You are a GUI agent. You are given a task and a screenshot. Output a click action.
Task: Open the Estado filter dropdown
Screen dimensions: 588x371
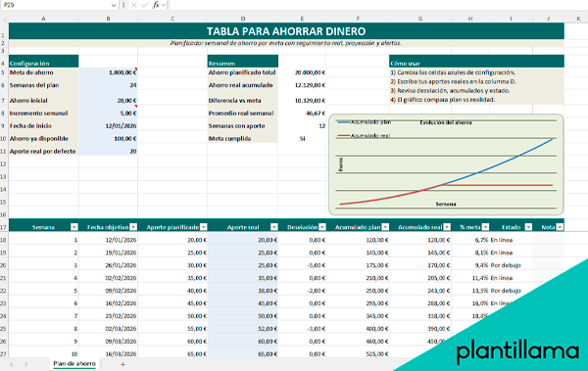click(528, 227)
